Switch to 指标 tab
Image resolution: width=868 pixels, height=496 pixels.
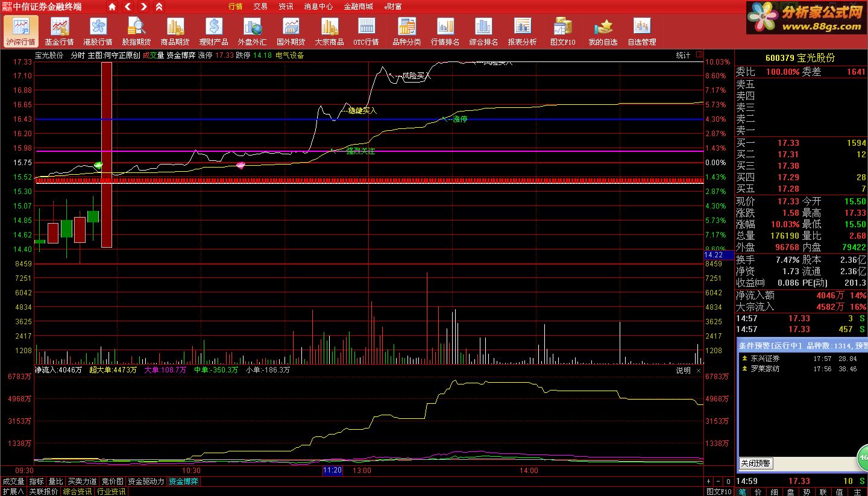coord(37,482)
